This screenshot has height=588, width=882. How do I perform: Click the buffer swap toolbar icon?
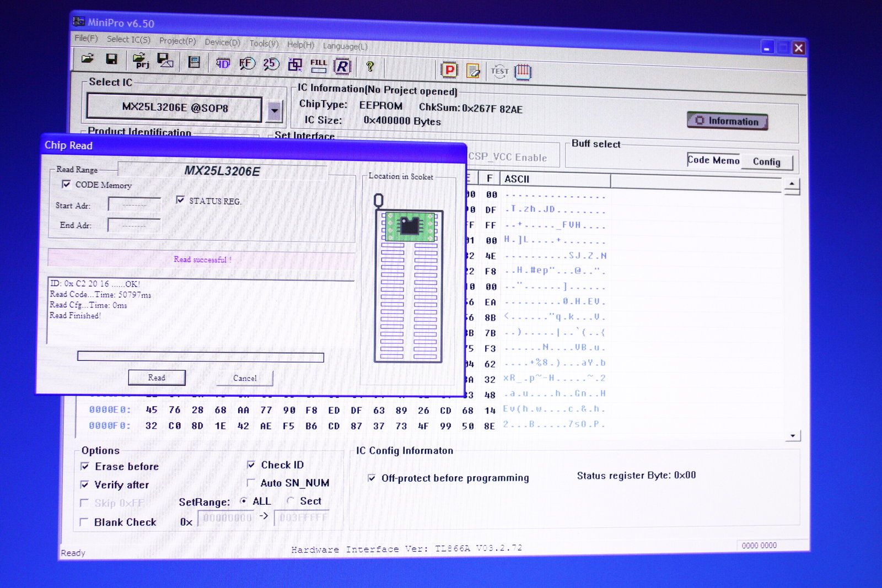tap(295, 65)
